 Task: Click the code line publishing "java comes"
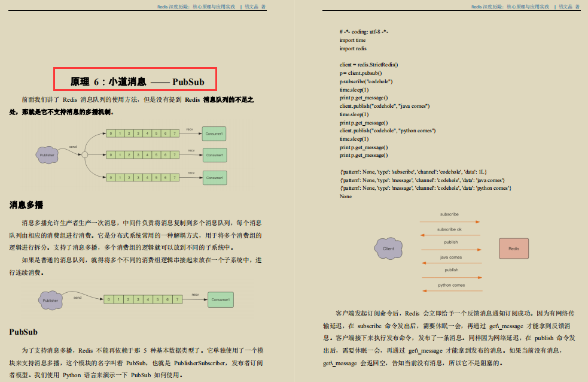coord(385,106)
